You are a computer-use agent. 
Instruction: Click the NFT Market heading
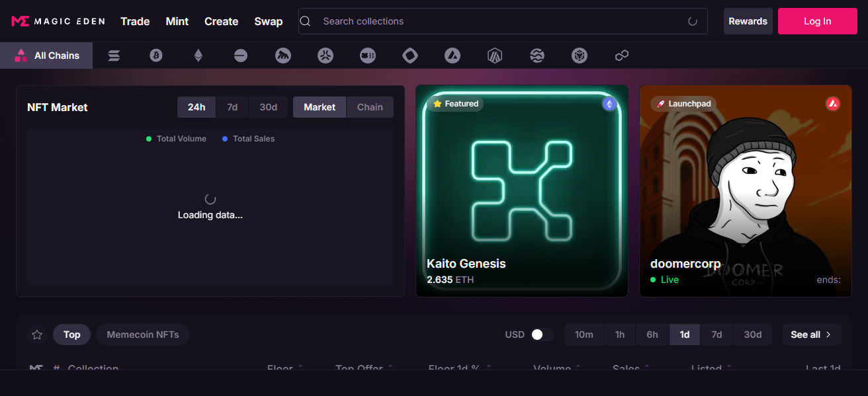[58, 107]
